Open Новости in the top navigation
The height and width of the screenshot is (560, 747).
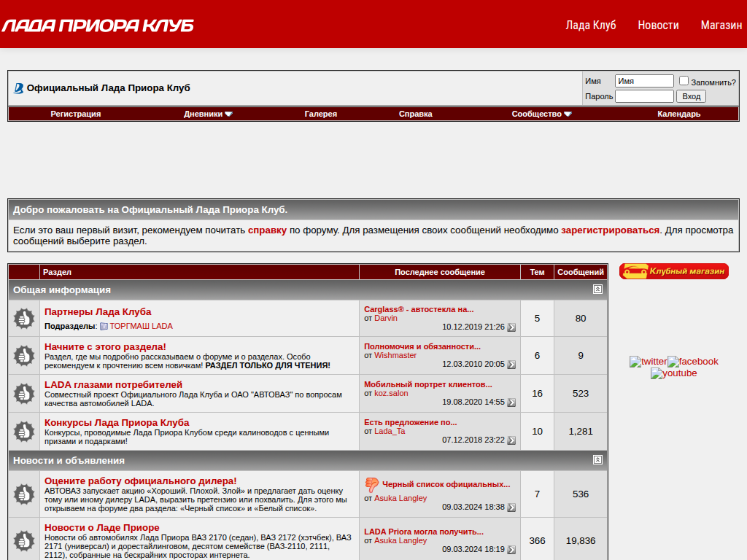pos(658,25)
